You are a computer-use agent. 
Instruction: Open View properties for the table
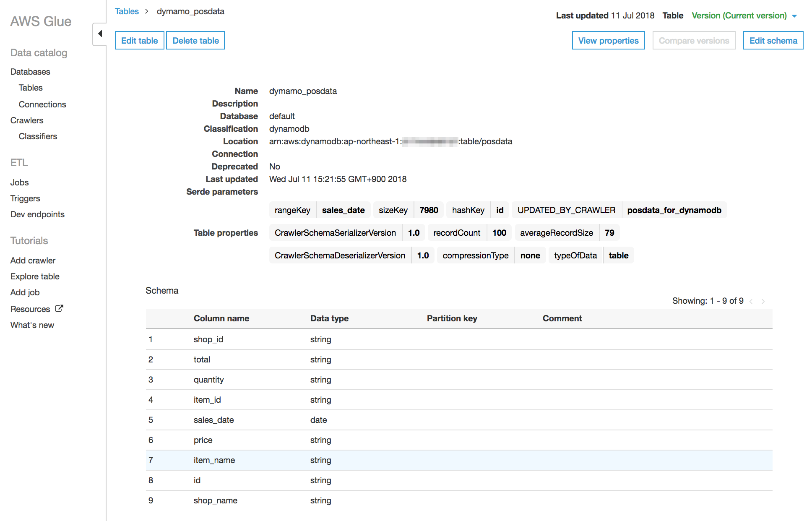608,40
